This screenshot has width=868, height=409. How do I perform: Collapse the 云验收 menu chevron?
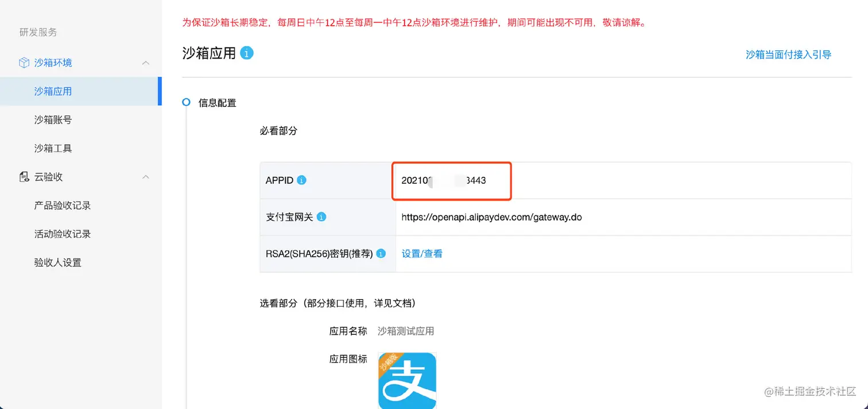pos(146,177)
